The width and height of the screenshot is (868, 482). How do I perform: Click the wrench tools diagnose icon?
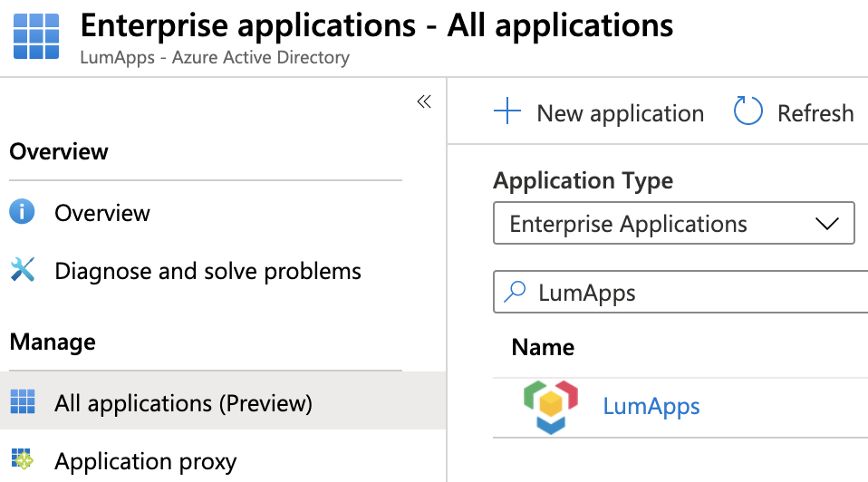23,270
